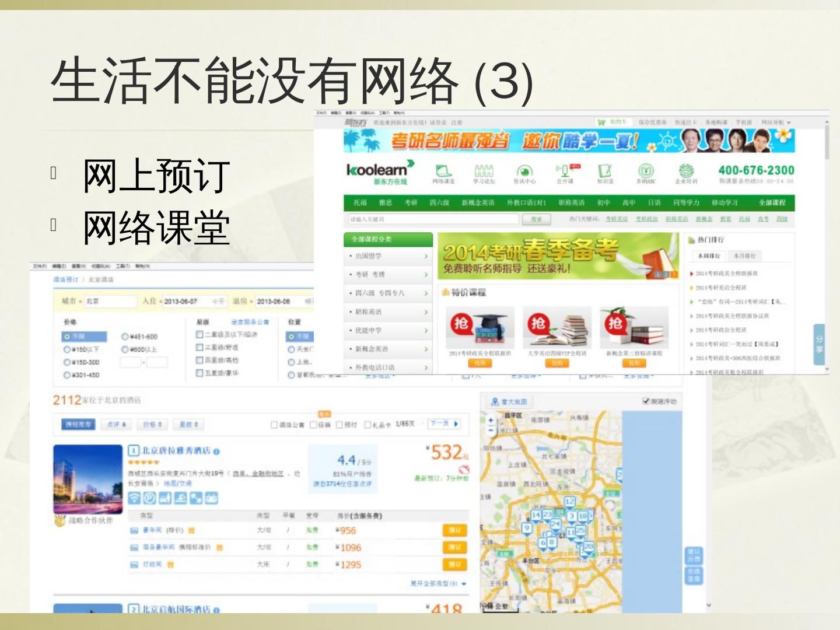Click the WiFi amenity icon for first hotel

point(134,498)
